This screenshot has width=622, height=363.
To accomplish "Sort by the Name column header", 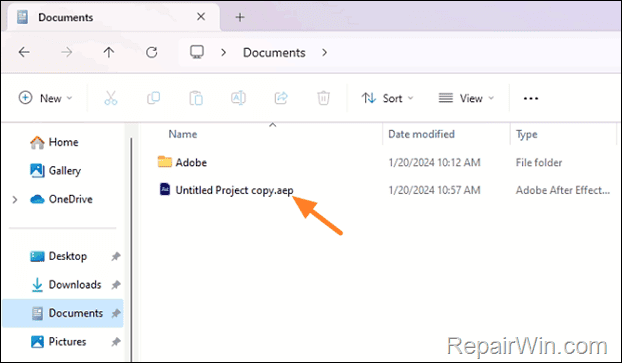I will [182, 134].
